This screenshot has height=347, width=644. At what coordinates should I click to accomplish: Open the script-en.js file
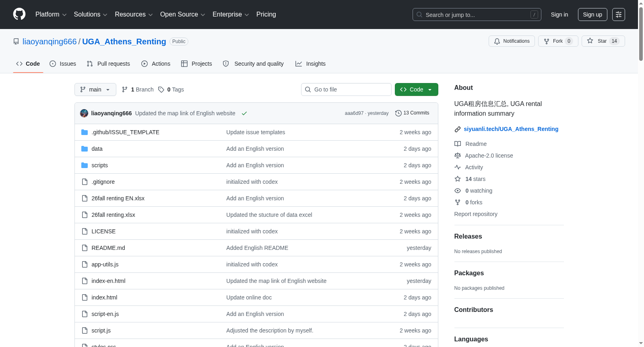click(105, 314)
